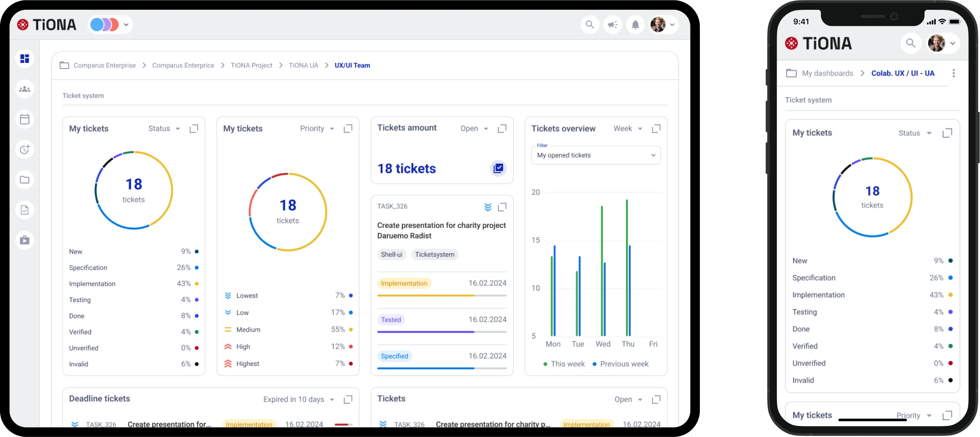Open the document checklist sidebar icon
Viewport: 980px width, 437px height.
pyautogui.click(x=24, y=210)
